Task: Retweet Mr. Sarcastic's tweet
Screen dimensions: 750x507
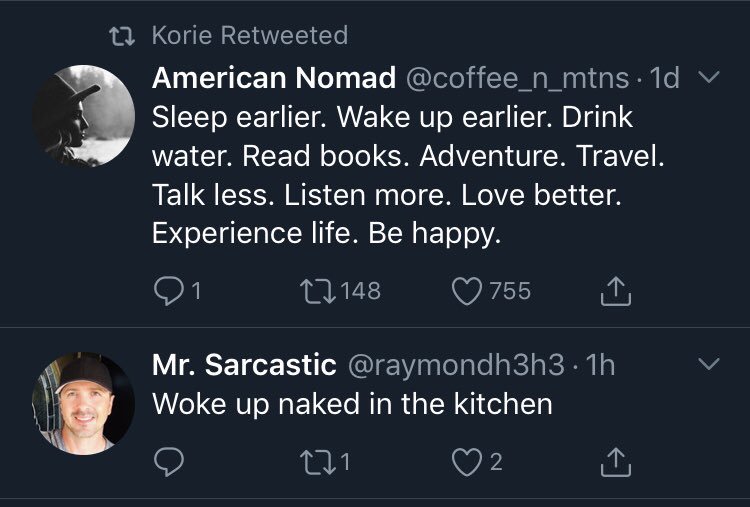Action: [x=316, y=461]
